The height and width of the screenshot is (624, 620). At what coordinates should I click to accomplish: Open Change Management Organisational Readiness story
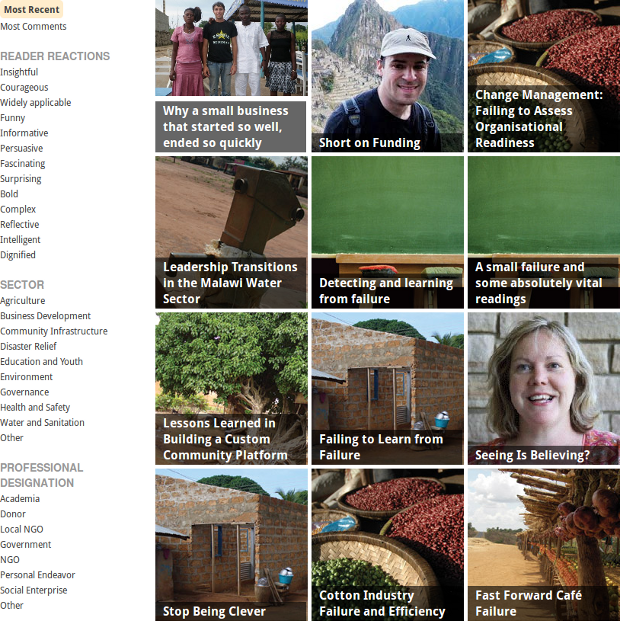[544, 76]
